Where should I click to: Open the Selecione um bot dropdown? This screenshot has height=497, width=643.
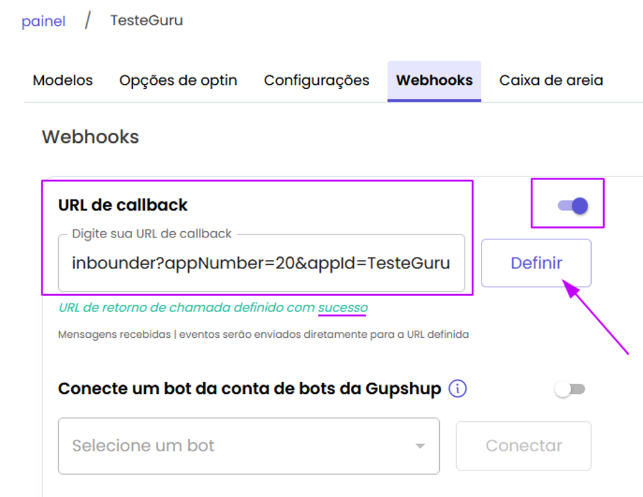tap(249, 446)
